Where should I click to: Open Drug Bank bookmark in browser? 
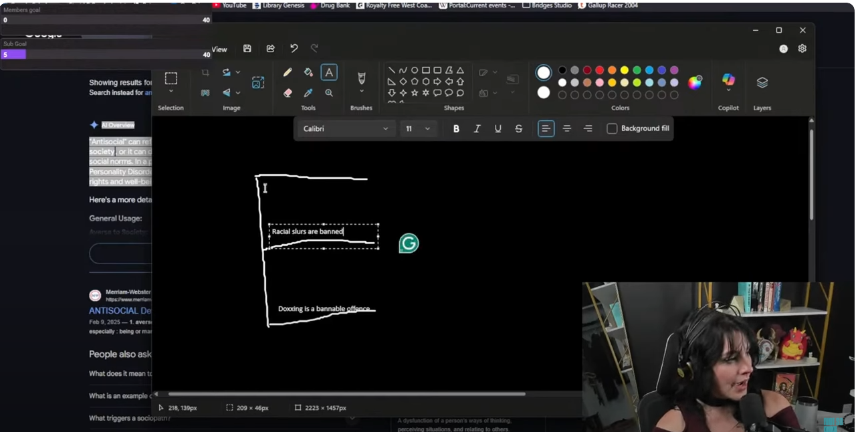[330, 5]
